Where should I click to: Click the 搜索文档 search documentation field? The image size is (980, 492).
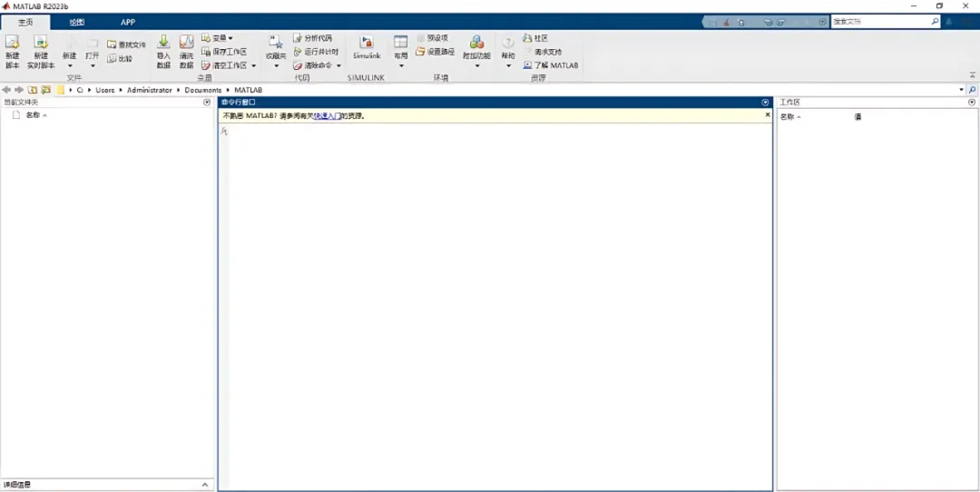880,21
